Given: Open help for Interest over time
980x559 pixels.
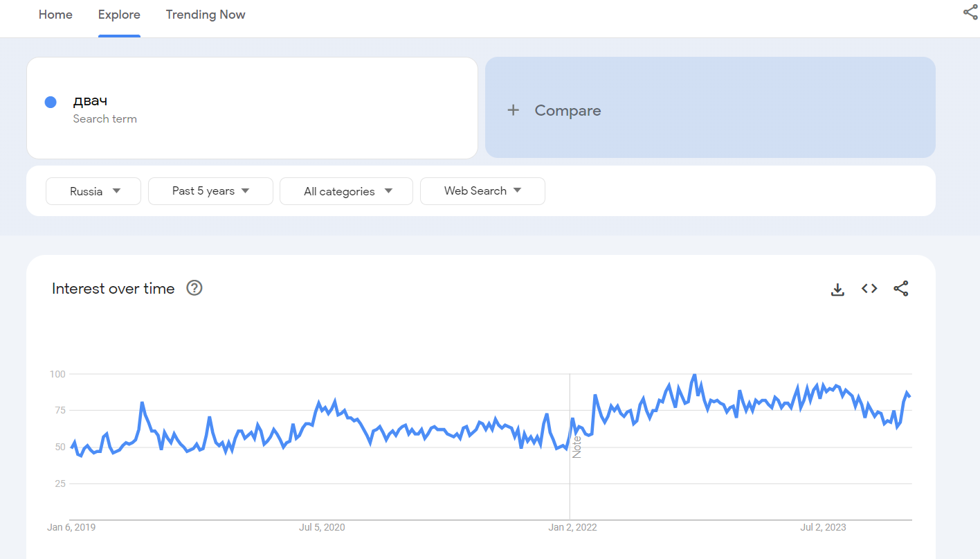Looking at the screenshot, I should (194, 288).
